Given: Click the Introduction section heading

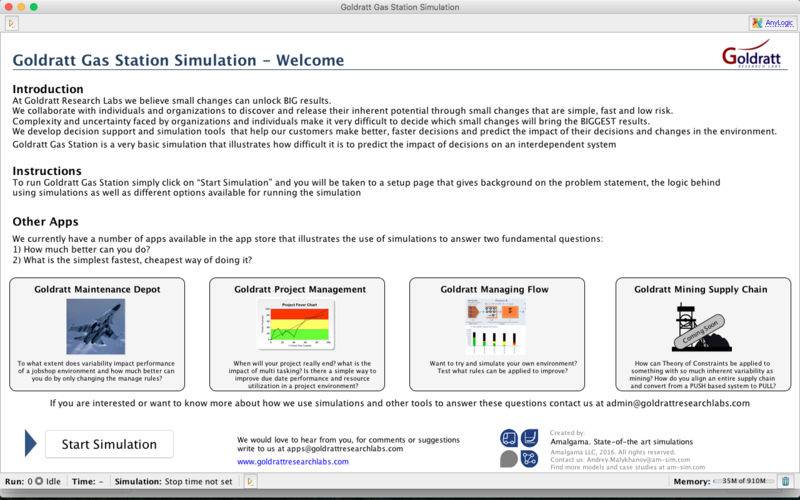Looking at the screenshot, I should click(48, 89).
